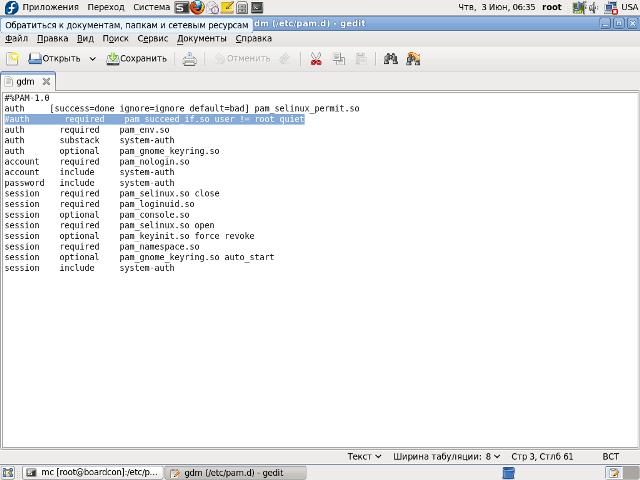
Task: Click the Print icon in toolbar
Action: coord(189,59)
